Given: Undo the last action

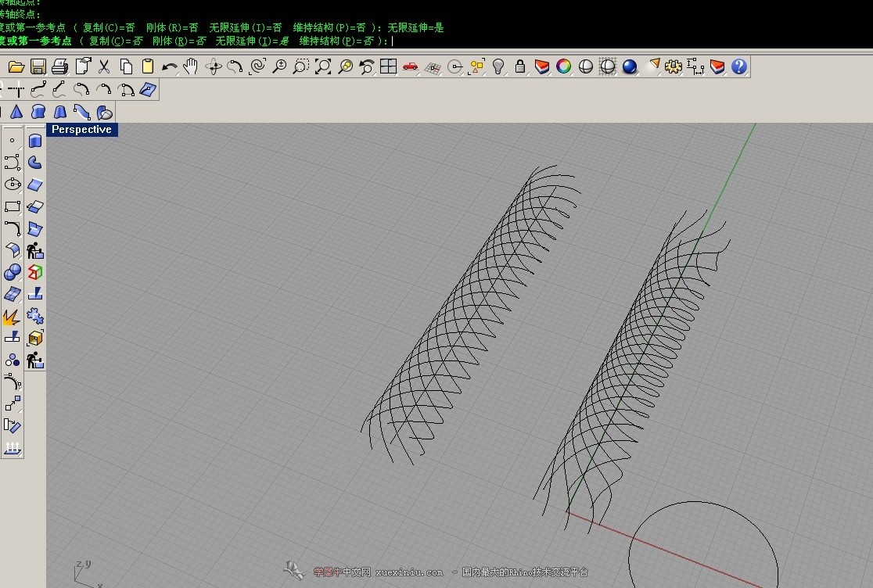Looking at the screenshot, I should pos(169,67).
